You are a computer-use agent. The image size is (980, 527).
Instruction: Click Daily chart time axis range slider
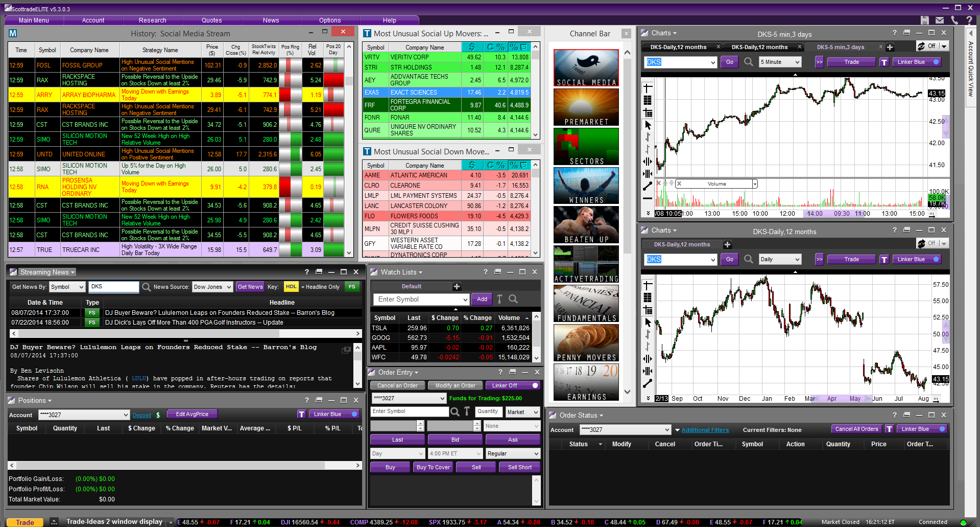pos(843,398)
